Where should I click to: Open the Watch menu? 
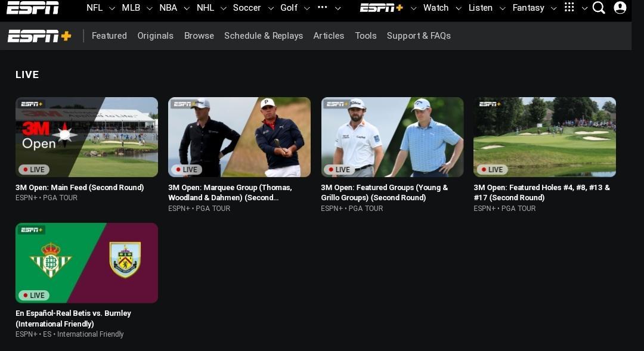pos(436,8)
